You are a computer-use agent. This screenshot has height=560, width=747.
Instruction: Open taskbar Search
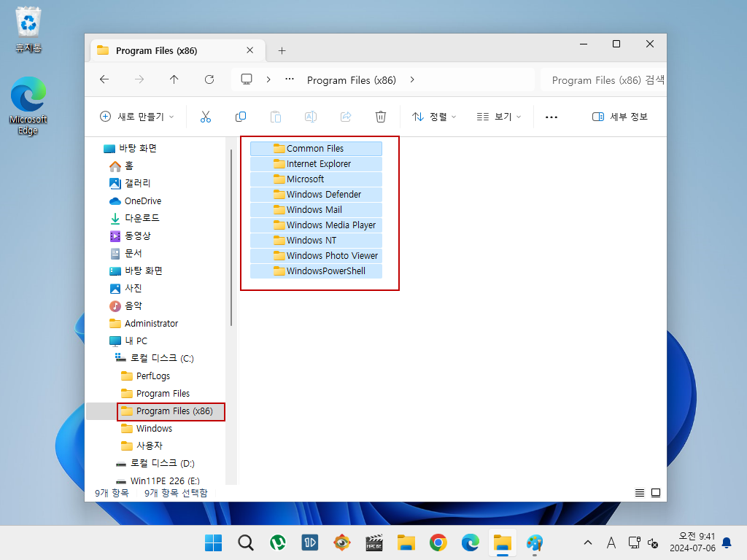246,542
